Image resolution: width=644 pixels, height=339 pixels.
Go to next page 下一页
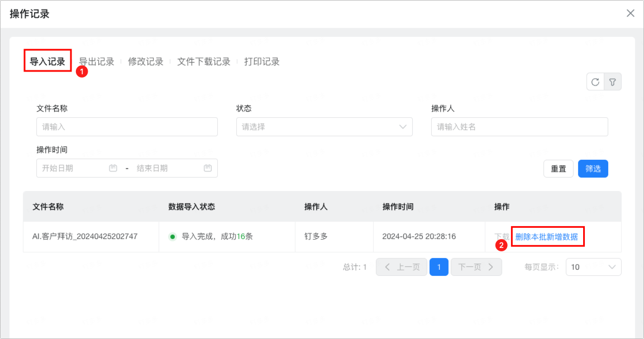click(476, 267)
